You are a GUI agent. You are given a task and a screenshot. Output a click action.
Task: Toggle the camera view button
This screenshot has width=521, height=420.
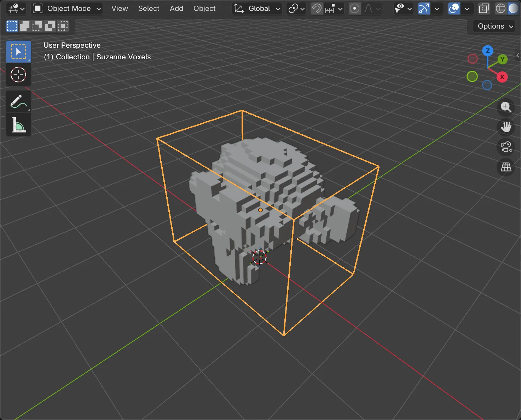pos(506,147)
